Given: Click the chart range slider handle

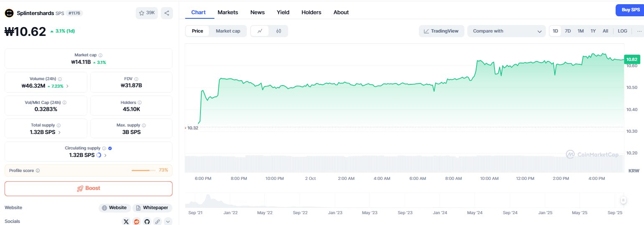Looking at the screenshot, I should coord(623,200).
